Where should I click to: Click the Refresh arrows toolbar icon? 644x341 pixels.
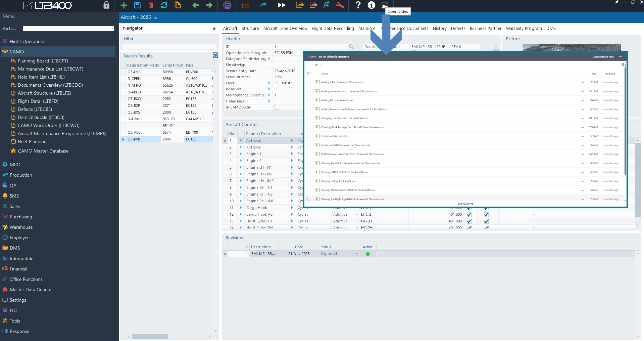coord(164,5)
